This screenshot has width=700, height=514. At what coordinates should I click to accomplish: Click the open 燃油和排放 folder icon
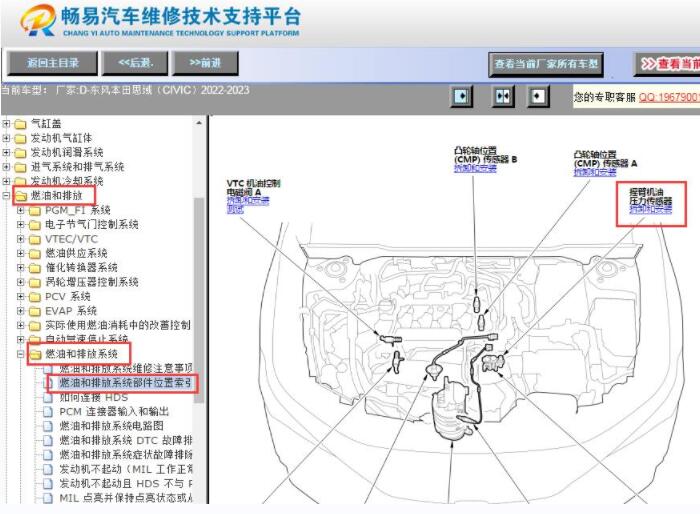[21, 196]
